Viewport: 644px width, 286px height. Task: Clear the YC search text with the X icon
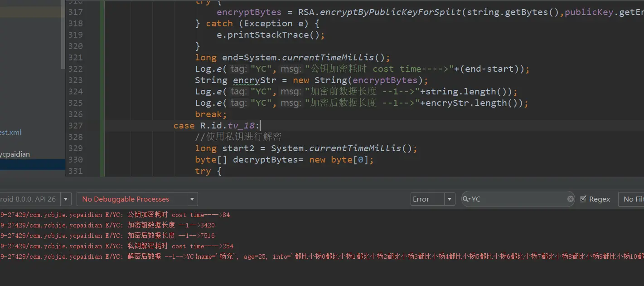tap(571, 199)
